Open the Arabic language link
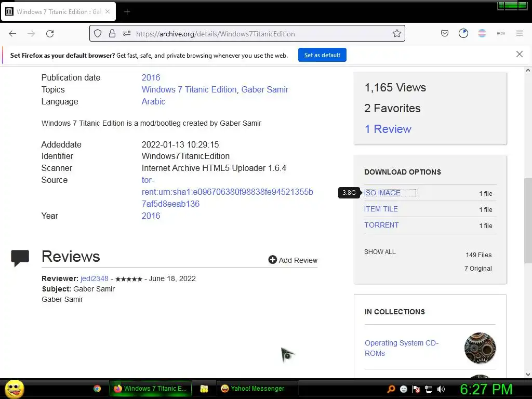532x399 pixels. point(153,101)
